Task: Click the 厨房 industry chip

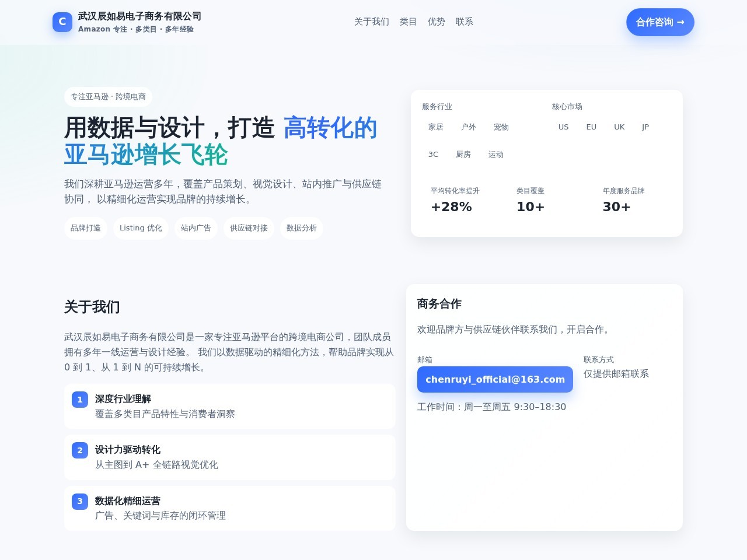Action: [x=463, y=155]
